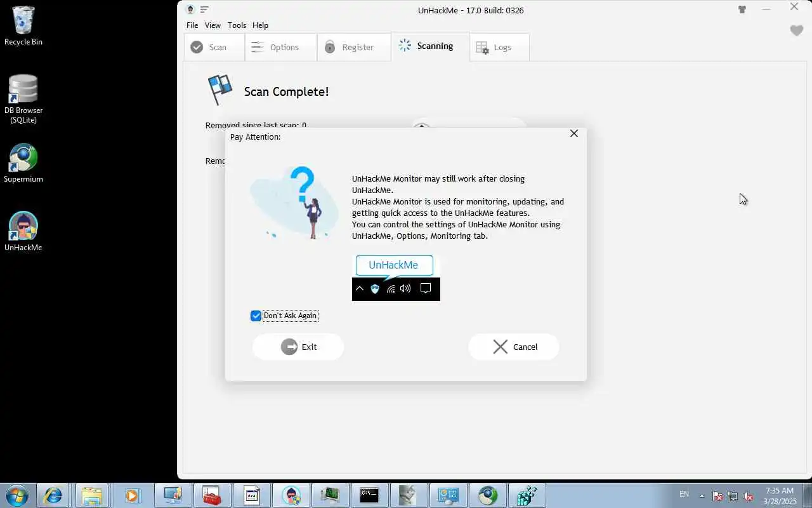
Task: Click the lines menu icon in title bar
Action: (x=204, y=10)
